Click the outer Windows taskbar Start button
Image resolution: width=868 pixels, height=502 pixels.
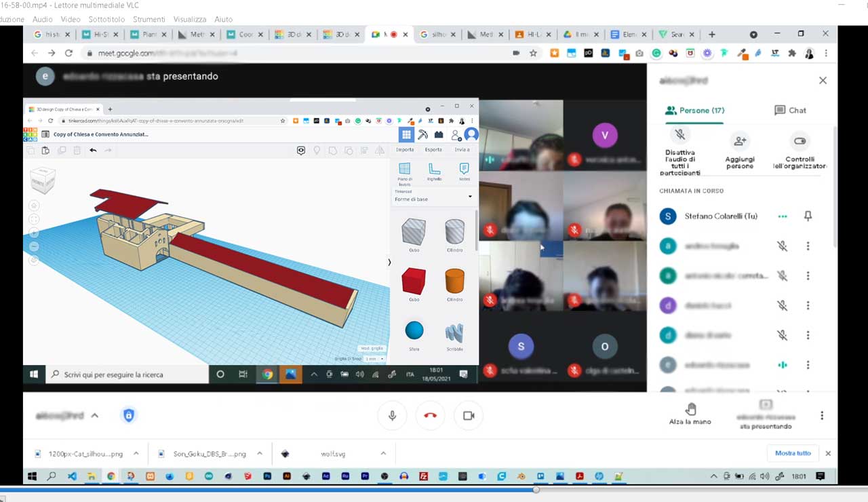tap(32, 476)
